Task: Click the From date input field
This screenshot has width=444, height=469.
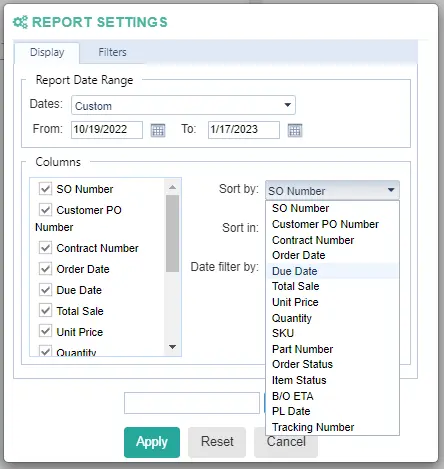Action: [x=107, y=130]
